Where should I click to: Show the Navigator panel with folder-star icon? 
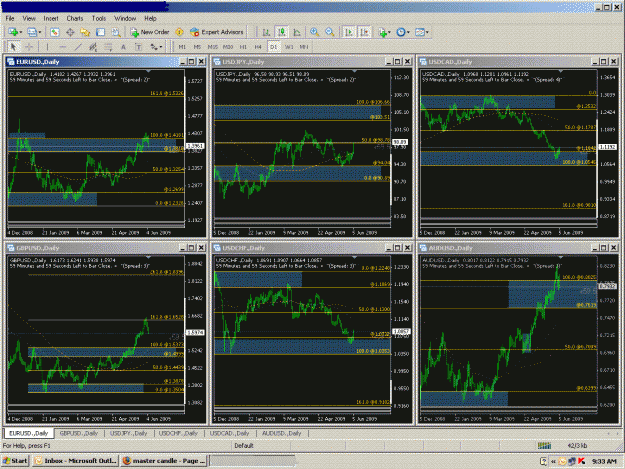(x=85, y=32)
